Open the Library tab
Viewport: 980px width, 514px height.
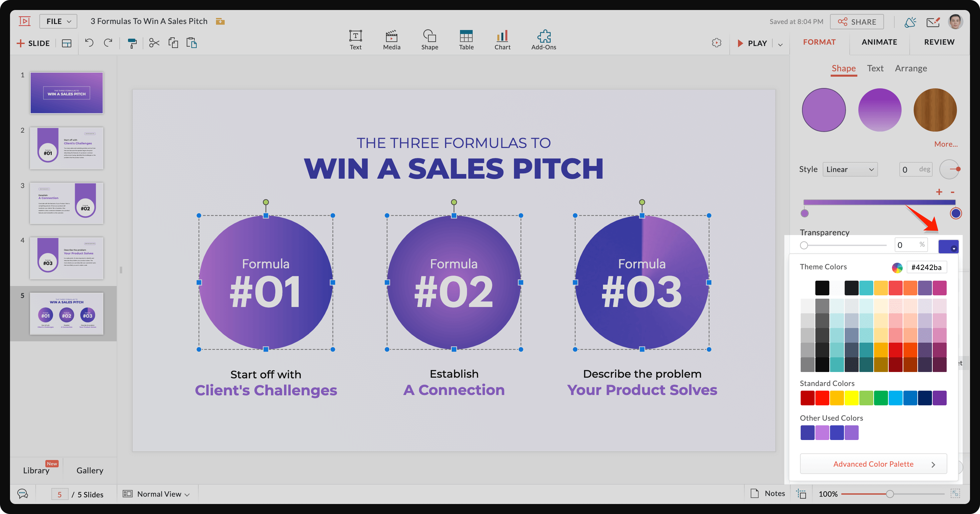[x=36, y=471]
